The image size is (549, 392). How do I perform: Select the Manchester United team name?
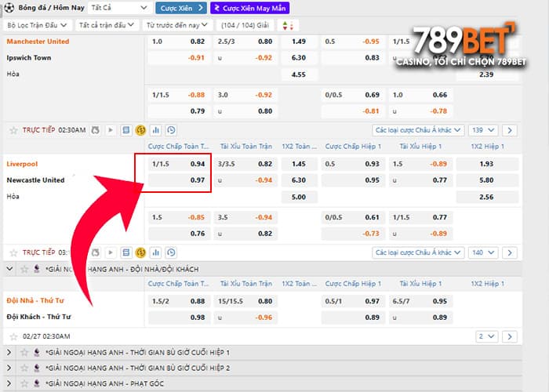pyautogui.click(x=38, y=42)
